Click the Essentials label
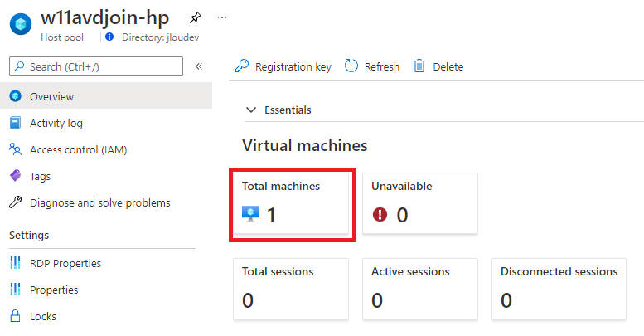The width and height of the screenshot is (644, 336). point(288,110)
